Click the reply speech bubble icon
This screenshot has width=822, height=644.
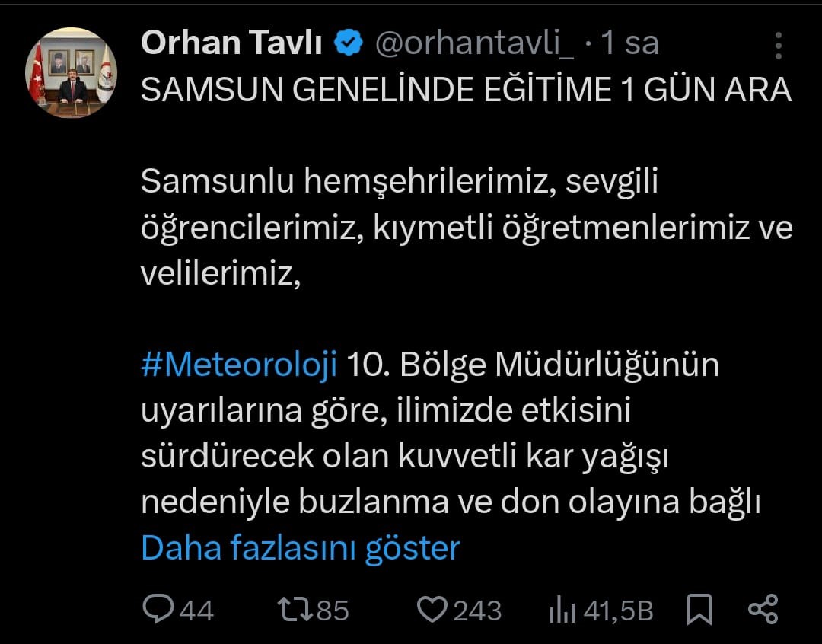(158, 609)
